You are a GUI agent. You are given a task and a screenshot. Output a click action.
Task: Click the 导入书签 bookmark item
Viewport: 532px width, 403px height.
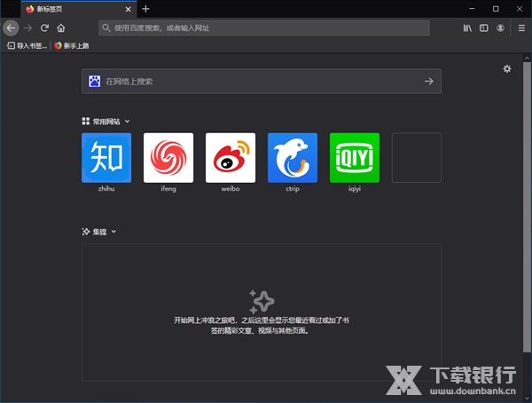[27, 45]
